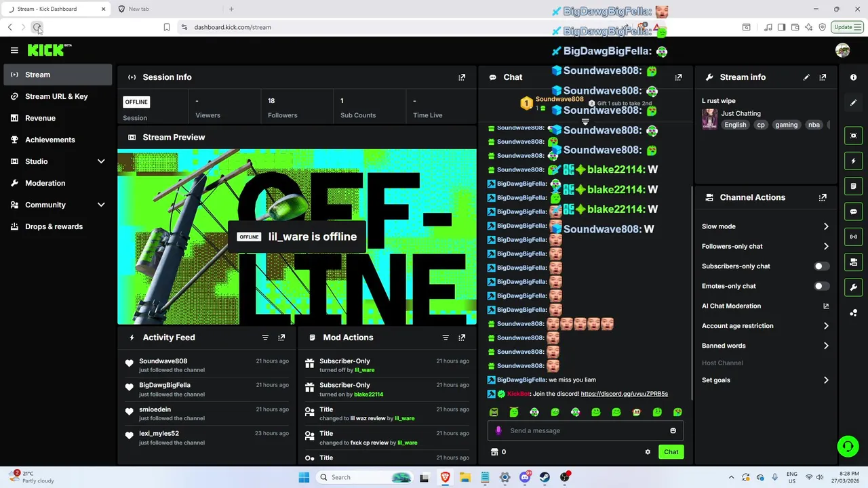The height and width of the screenshot is (488, 868).
Task: Open the Revenue page
Action: [x=58, y=118]
